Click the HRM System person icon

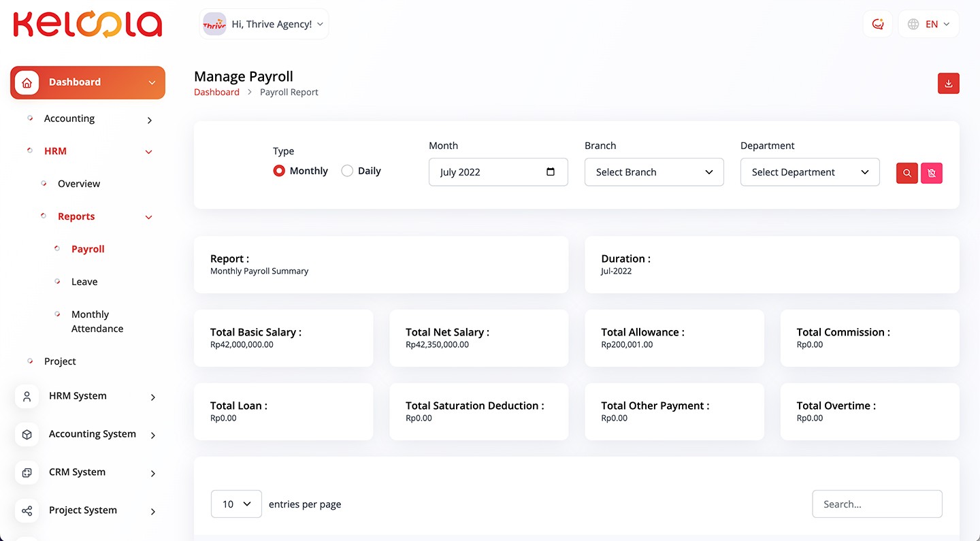[27, 396]
